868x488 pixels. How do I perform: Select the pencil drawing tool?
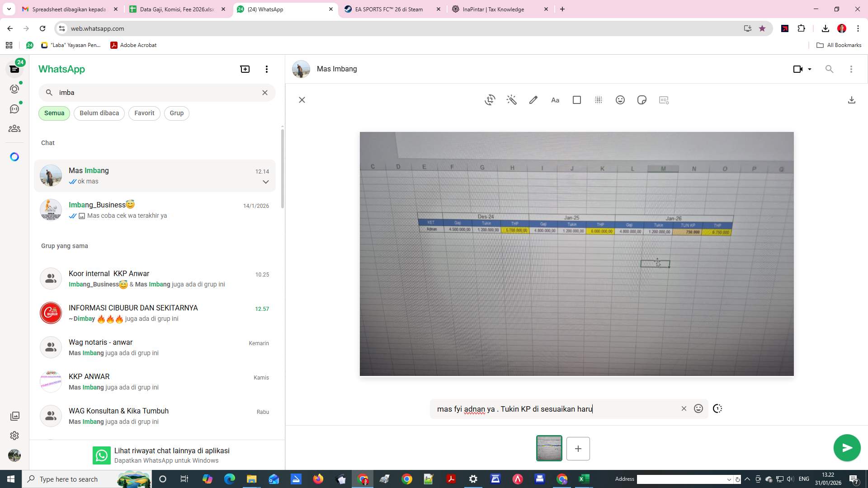533,100
